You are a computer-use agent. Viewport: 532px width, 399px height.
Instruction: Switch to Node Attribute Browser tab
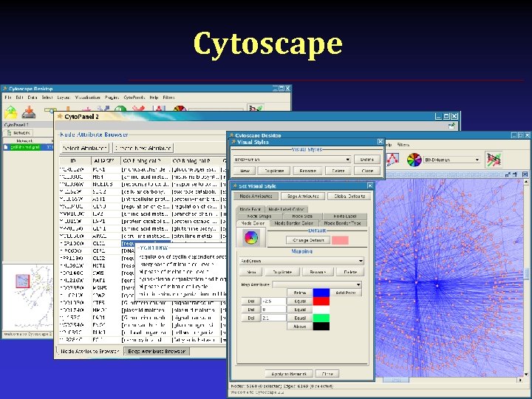[89, 351]
